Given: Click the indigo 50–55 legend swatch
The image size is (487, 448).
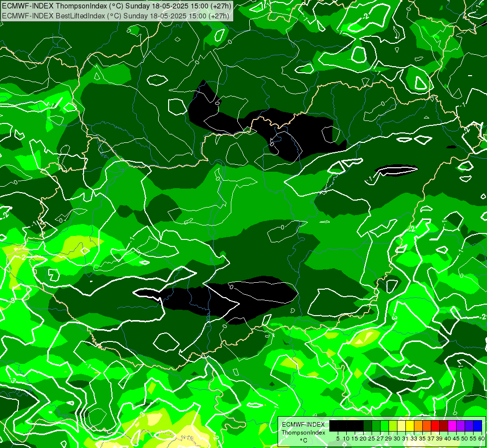Looking at the screenshot, I should click(469, 426).
